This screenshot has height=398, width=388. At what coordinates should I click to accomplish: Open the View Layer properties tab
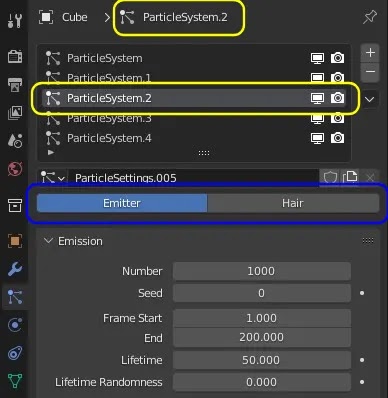pyautogui.click(x=15, y=113)
